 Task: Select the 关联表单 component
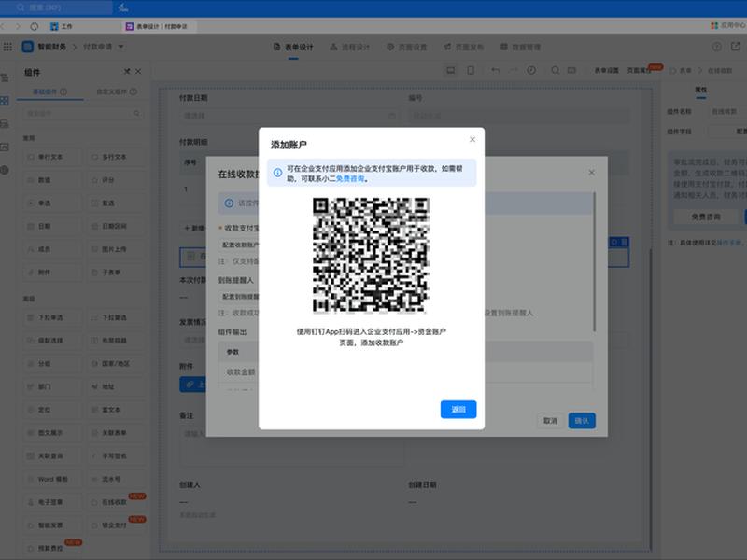116,433
